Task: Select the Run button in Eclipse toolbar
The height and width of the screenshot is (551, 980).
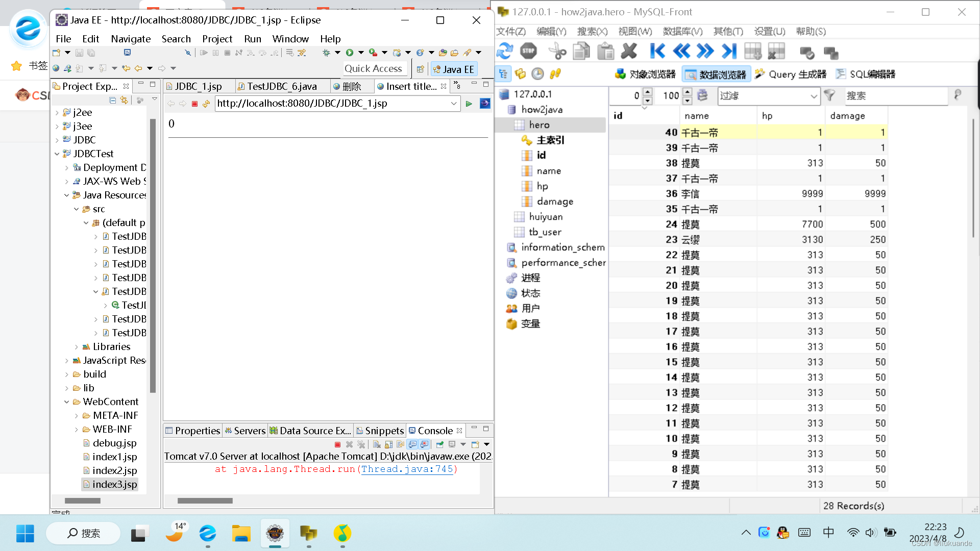Action: click(350, 53)
